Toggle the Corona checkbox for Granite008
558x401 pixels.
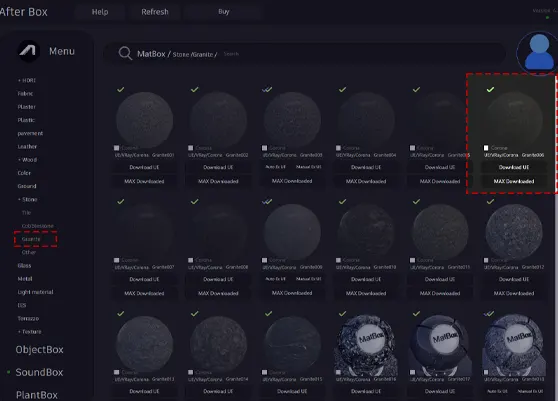(190, 260)
